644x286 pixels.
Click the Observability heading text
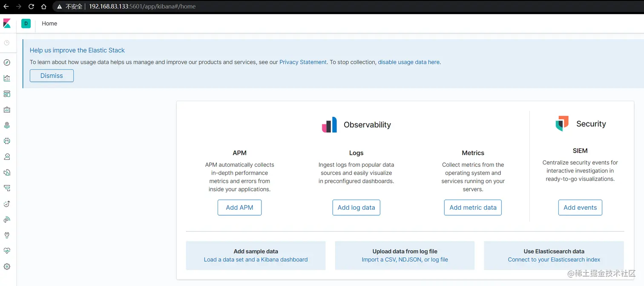367,124
